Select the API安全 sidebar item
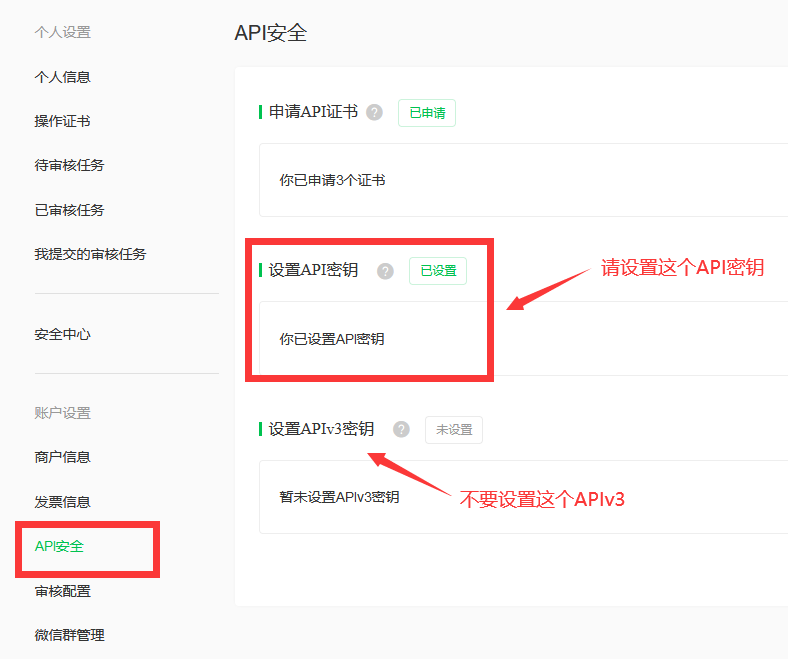 (x=59, y=546)
